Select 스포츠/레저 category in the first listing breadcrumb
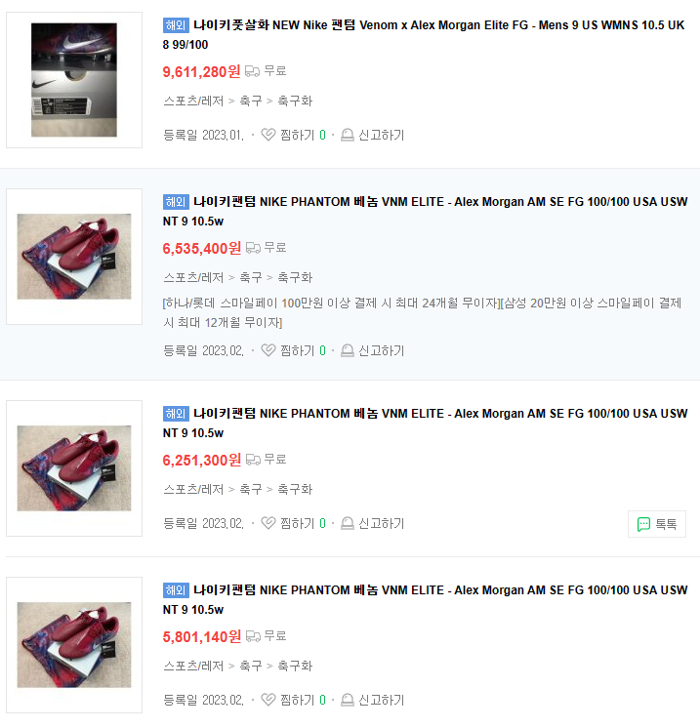Screen dimensions: 700x728 [x=193, y=101]
